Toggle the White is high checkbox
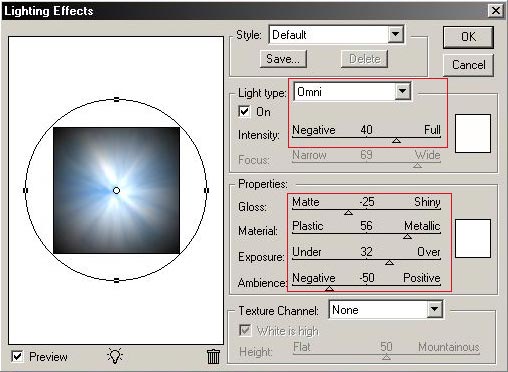This screenshot has height=372, width=508. tap(245, 330)
